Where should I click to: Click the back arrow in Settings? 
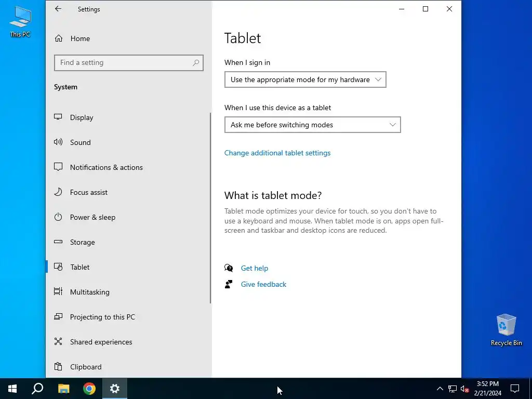58,9
